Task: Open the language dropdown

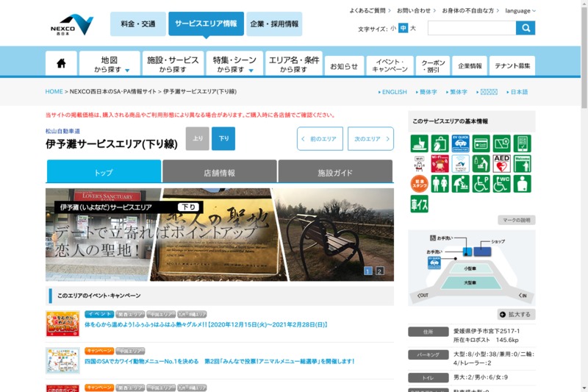Action: [520, 11]
